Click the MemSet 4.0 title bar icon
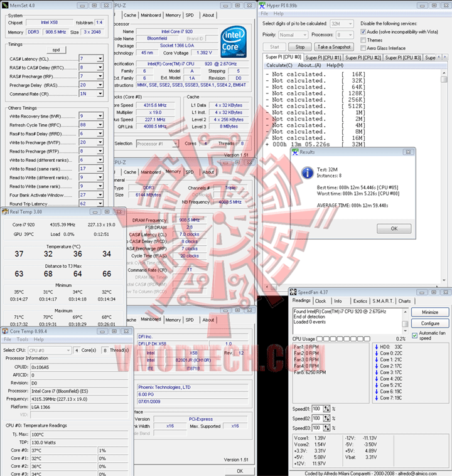 click(x=5, y=5)
